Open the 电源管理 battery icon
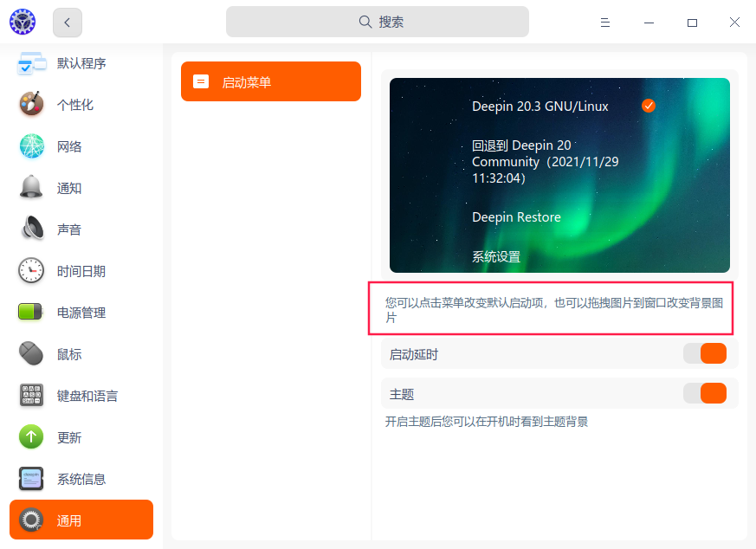The image size is (756, 549). 30,312
